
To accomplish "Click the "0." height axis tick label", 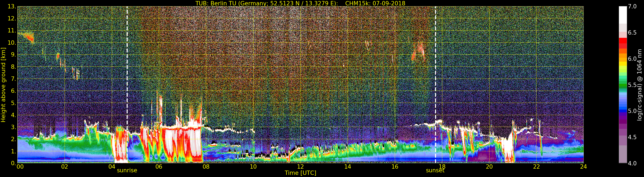I will point(13,163).
